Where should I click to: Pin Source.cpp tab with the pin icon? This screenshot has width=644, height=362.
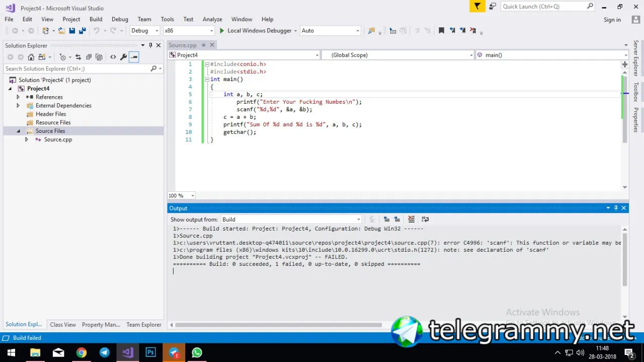(203, 45)
